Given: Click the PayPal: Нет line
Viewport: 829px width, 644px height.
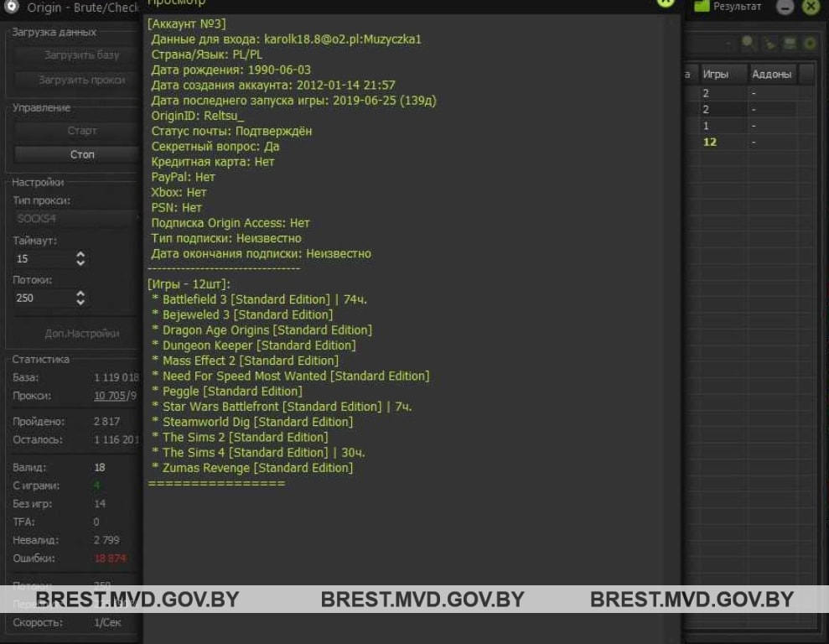Looking at the screenshot, I should (x=184, y=178).
